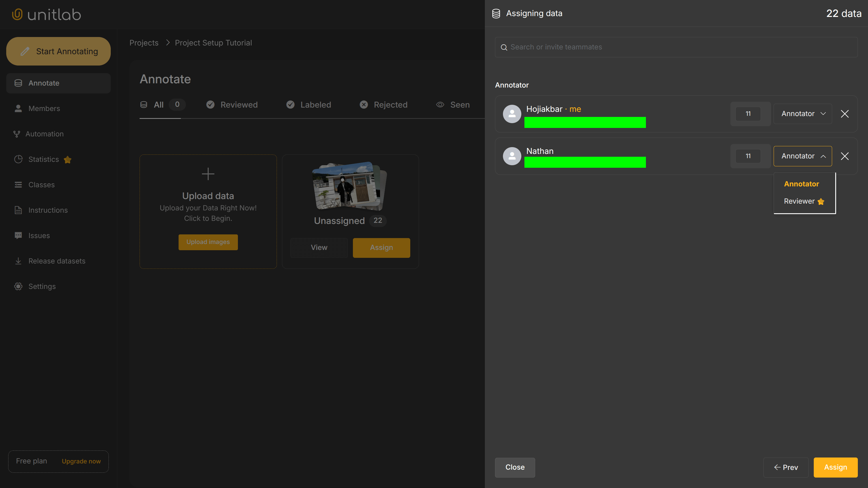Select the Members sidebar icon

click(18, 108)
